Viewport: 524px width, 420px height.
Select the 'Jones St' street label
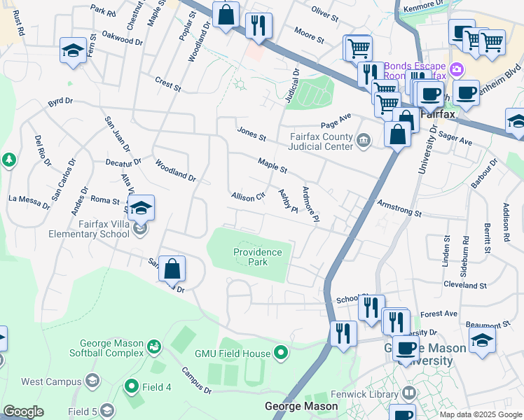coord(251,134)
